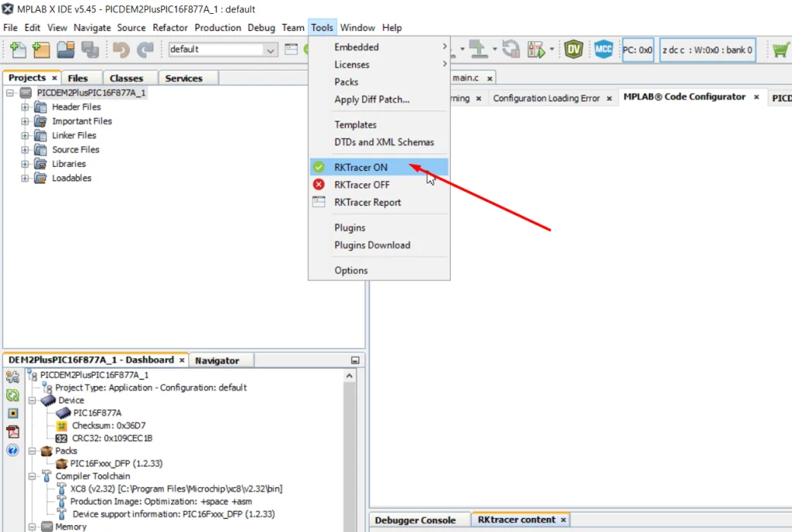Collapse the Device node in Dashboard
The height and width of the screenshot is (532, 792).
pyautogui.click(x=32, y=401)
